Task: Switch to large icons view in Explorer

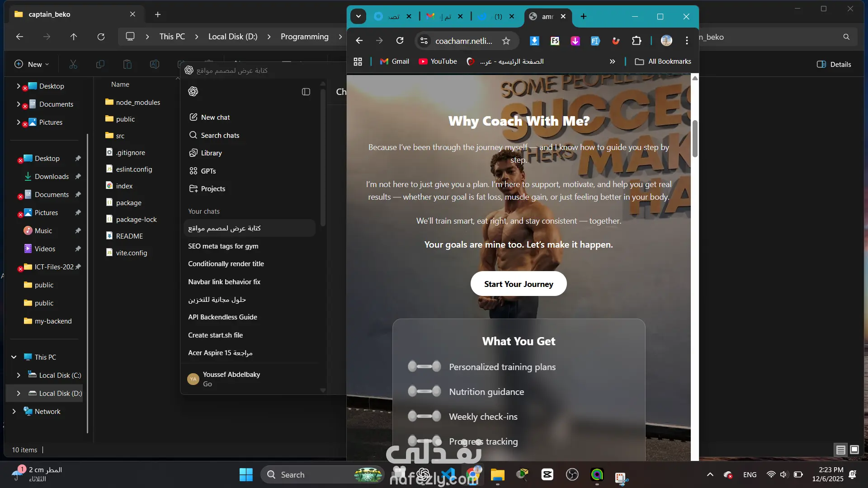Action: click(854, 450)
